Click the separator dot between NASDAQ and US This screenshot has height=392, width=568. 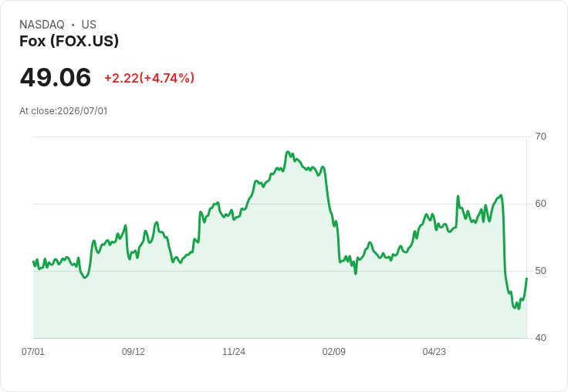coord(73,25)
